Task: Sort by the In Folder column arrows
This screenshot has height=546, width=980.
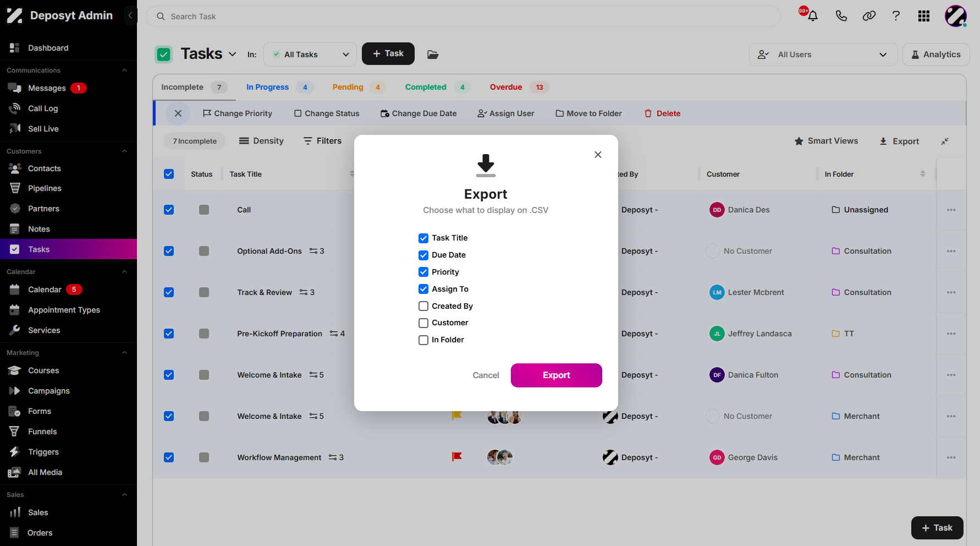Action: point(922,174)
